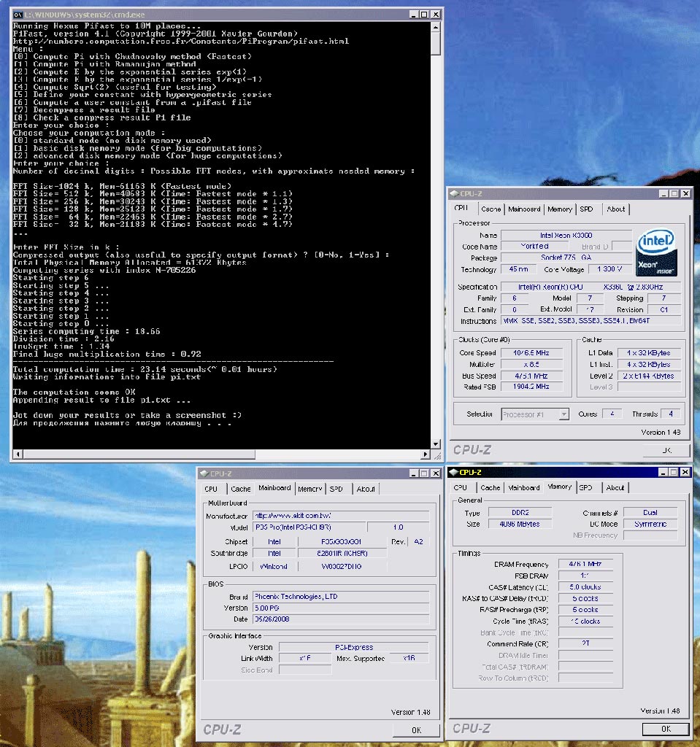Screen dimensions: 700x747
Task: Click the processor Name field value
Action: point(566,236)
